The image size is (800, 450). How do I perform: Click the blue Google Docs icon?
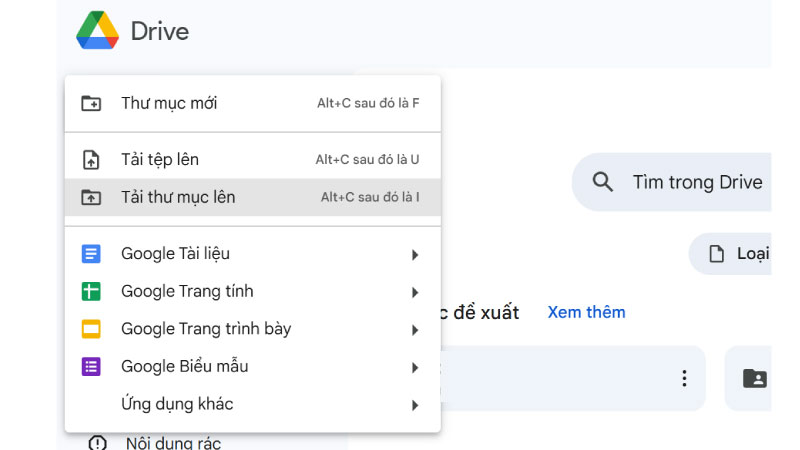[x=91, y=254]
